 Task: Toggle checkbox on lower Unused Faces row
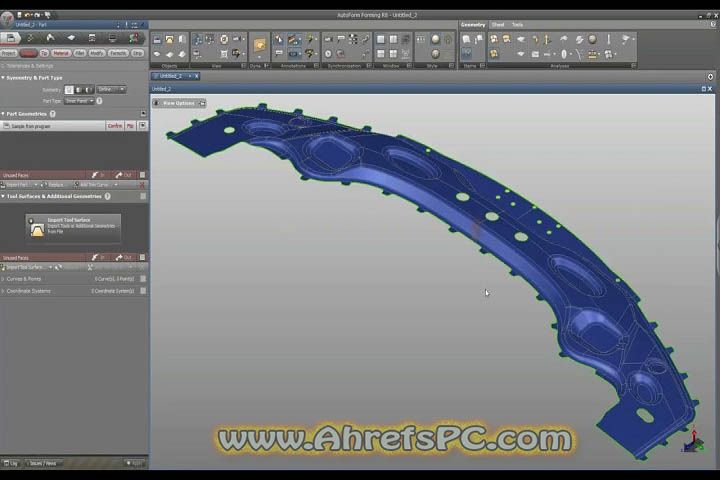coord(142,258)
